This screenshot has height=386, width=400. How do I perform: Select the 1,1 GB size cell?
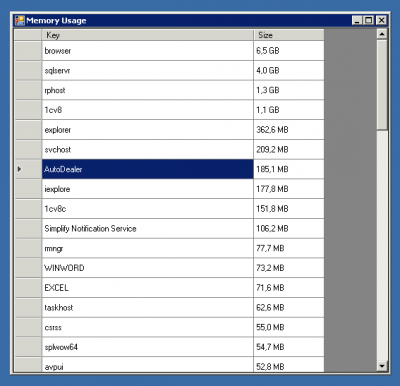click(289, 110)
